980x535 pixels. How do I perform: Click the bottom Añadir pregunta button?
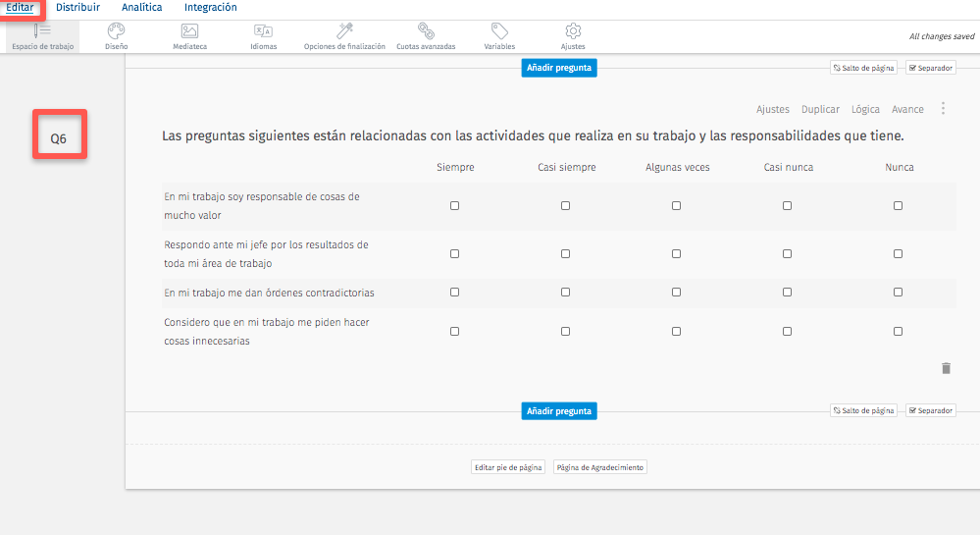[x=559, y=411]
